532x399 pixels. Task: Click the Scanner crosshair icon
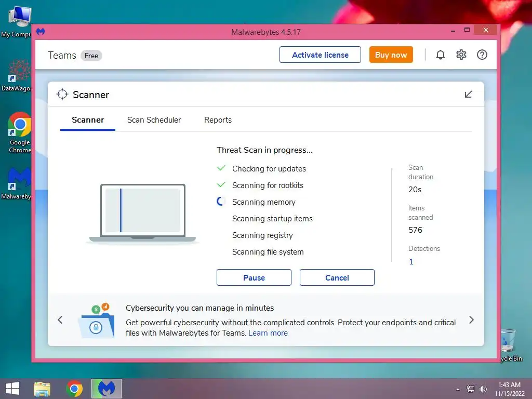(x=62, y=95)
